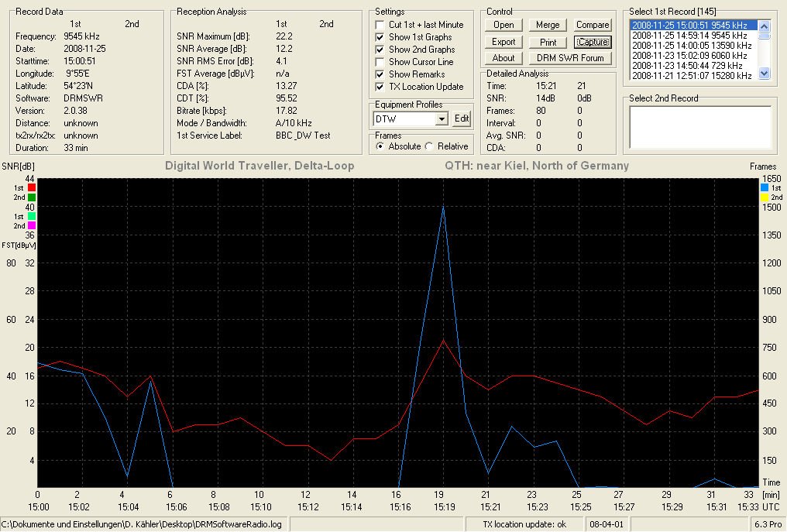787x532 pixels.
Task: Click the Duration value 33 min
Action: (76, 148)
